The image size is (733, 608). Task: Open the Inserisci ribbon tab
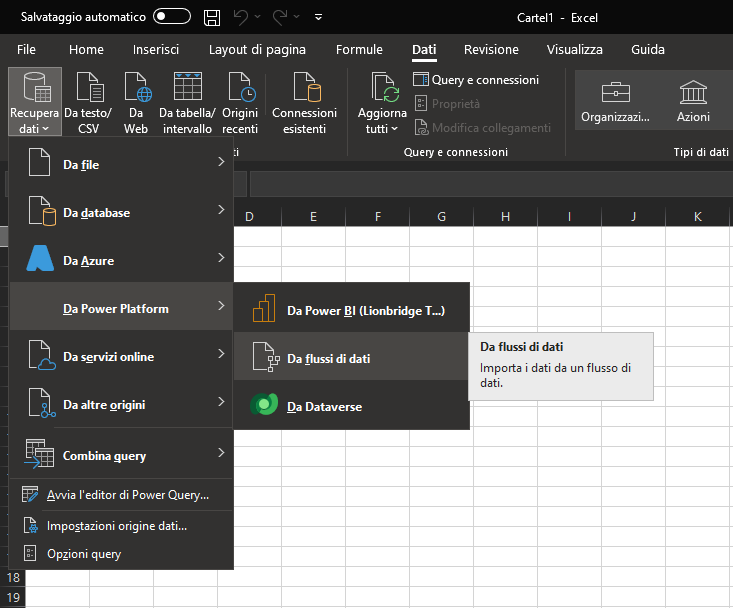[156, 49]
